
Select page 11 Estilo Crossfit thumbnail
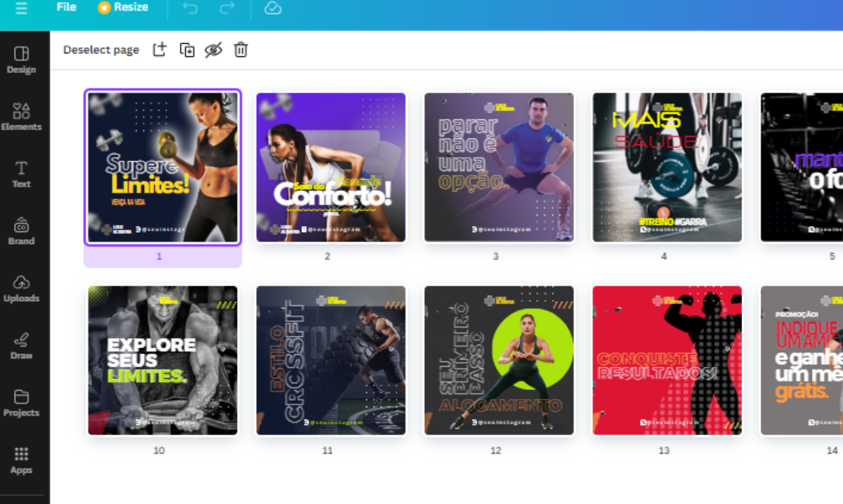click(x=331, y=360)
